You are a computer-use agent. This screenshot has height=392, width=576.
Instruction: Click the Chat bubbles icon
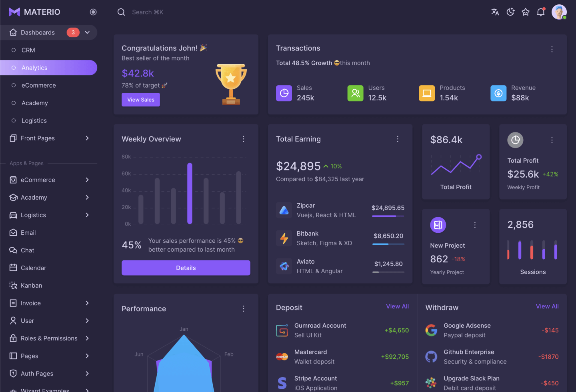[13, 250]
